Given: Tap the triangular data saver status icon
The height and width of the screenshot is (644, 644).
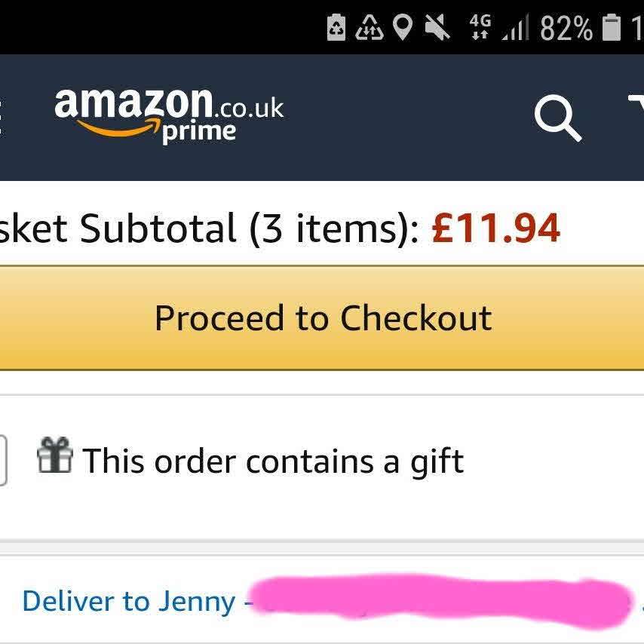Looking at the screenshot, I should click(x=370, y=28).
